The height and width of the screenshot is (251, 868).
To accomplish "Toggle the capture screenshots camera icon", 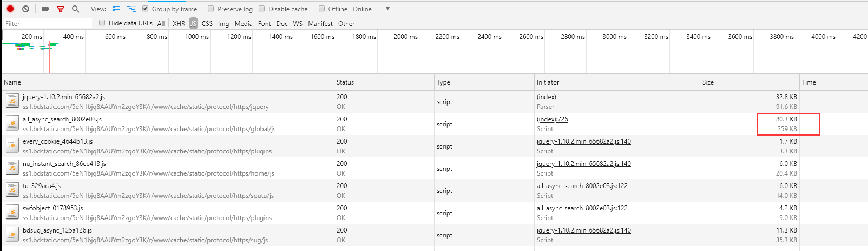I will 45,9.
